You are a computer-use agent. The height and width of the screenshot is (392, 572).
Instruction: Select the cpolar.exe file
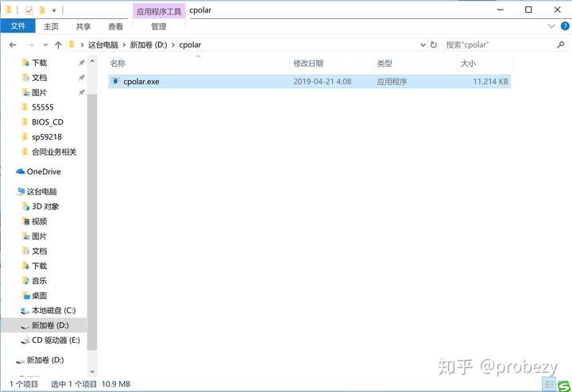point(309,82)
